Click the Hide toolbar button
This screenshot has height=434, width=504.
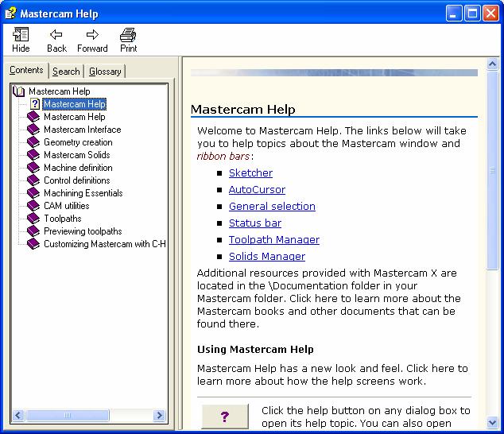click(x=21, y=40)
